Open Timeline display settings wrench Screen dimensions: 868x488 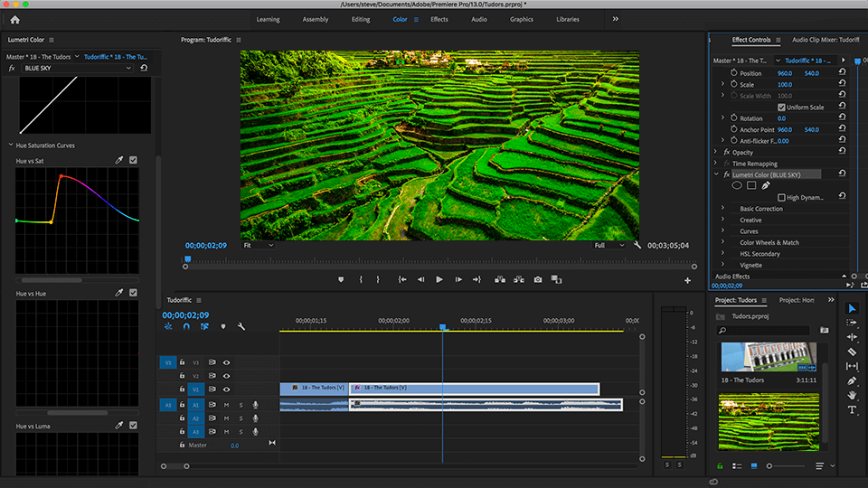point(241,326)
